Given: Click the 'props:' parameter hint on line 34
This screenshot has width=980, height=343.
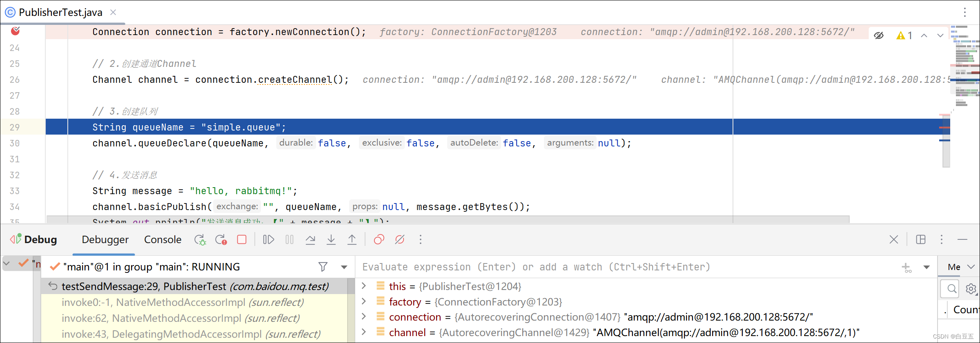Looking at the screenshot, I should pos(365,206).
